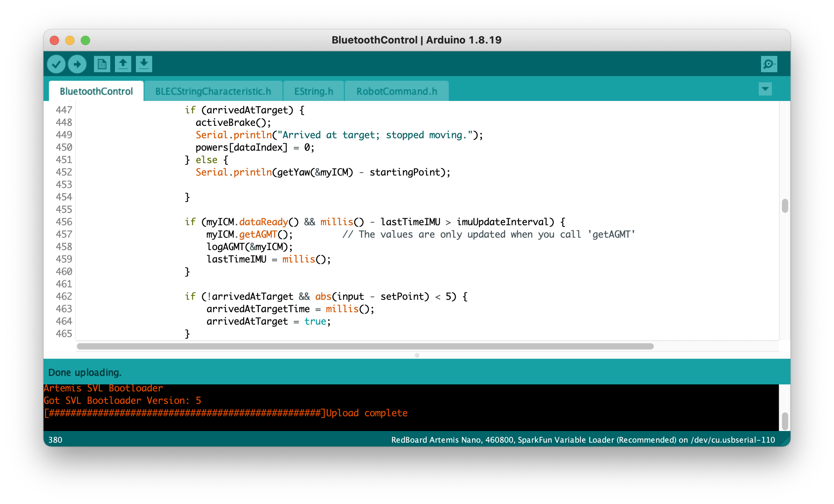This screenshot has height=504, width=834.
Task: Click powers[dataIndex] = 0; line
Action: (255, 148)
